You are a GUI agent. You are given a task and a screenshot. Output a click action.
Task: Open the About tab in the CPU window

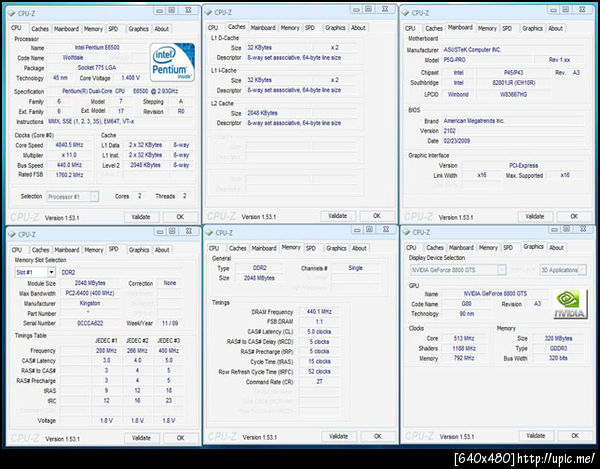[161, 29]
